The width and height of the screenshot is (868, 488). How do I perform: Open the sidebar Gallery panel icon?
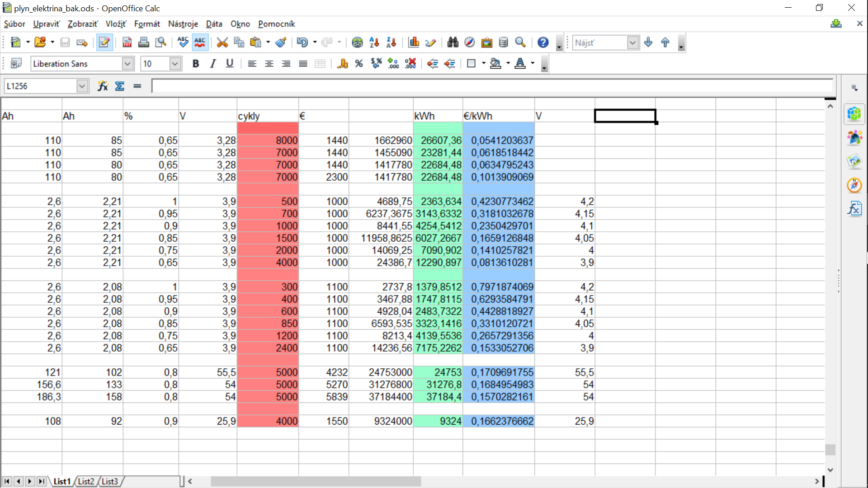pyautogui.click(x=854, y=161)
